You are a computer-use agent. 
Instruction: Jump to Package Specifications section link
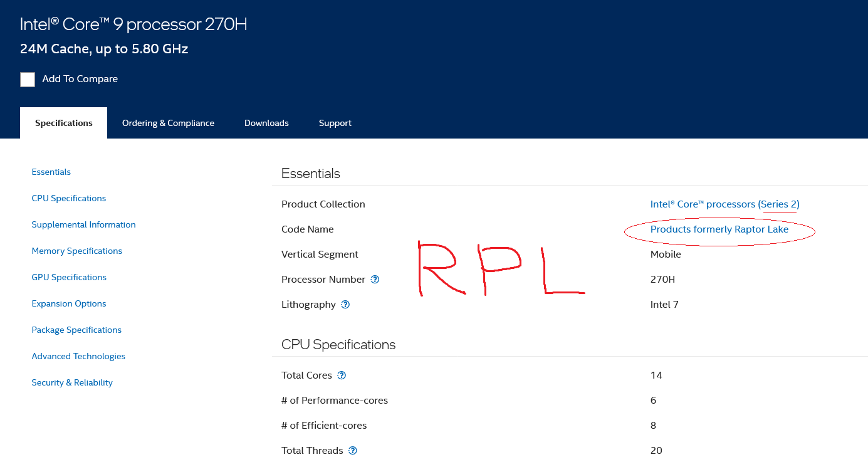pyautogui.click(x=76, y=330)
